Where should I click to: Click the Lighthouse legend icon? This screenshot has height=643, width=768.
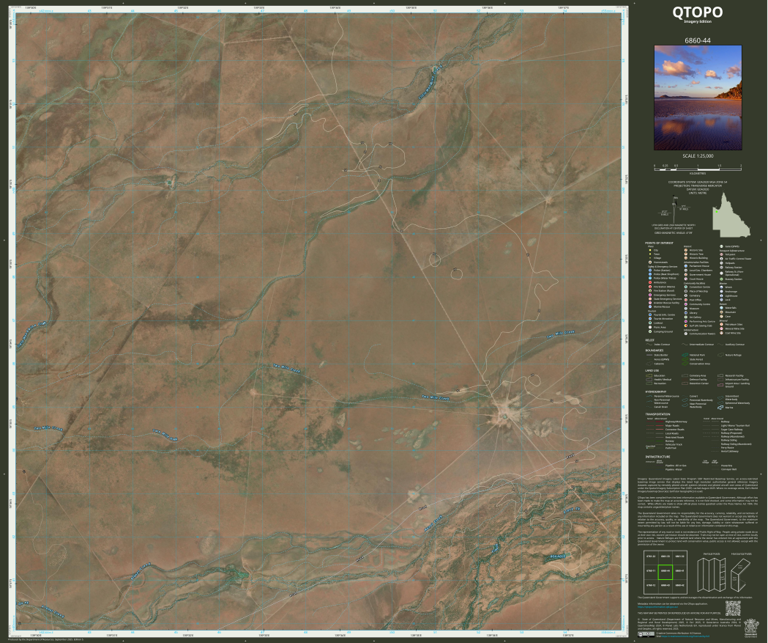tap(721, 296)
